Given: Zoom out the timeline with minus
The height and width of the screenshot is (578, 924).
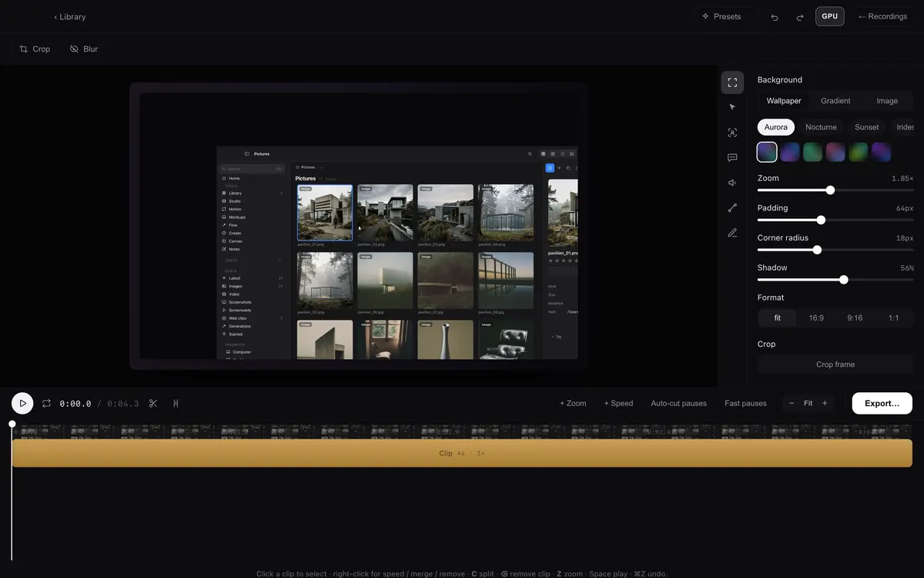Looking at the screenshot, I should 792,403.
